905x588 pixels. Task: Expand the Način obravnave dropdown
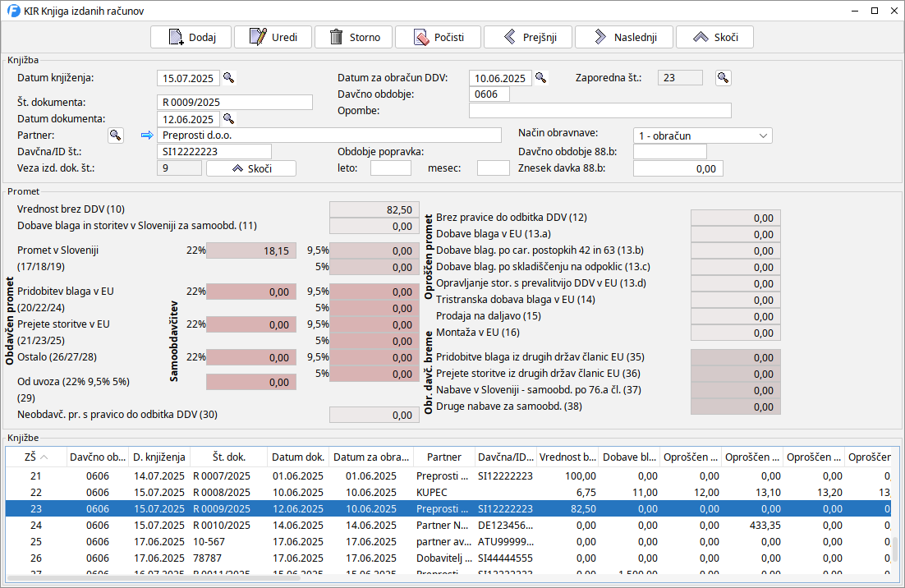click(x=764, y=136)
